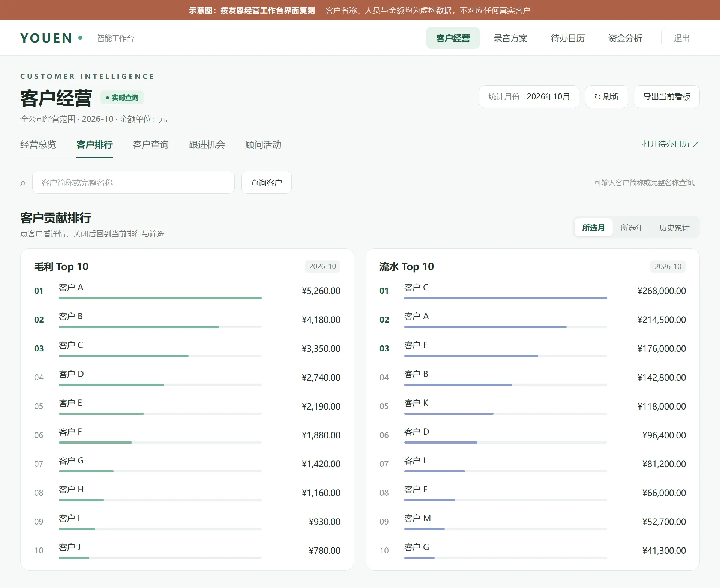Click the YOUEN logo
This screenshot has height=588, width=720.
[51, 38]
